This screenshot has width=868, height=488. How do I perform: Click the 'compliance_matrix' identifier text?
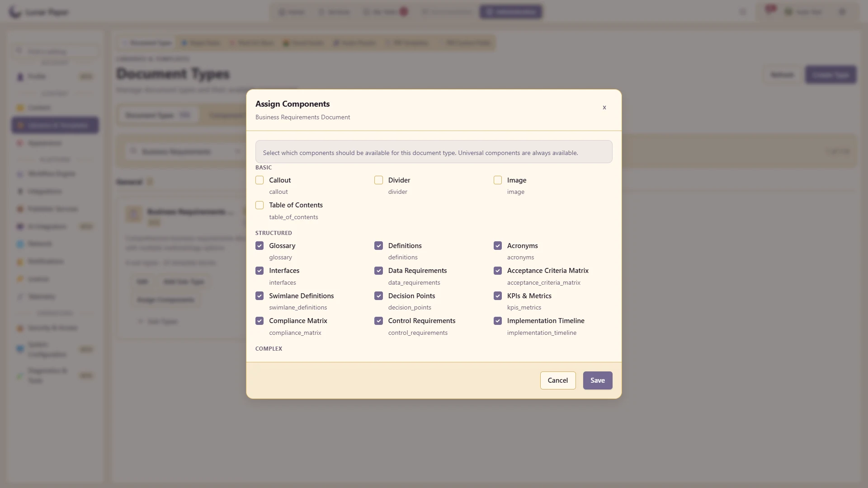295,333
